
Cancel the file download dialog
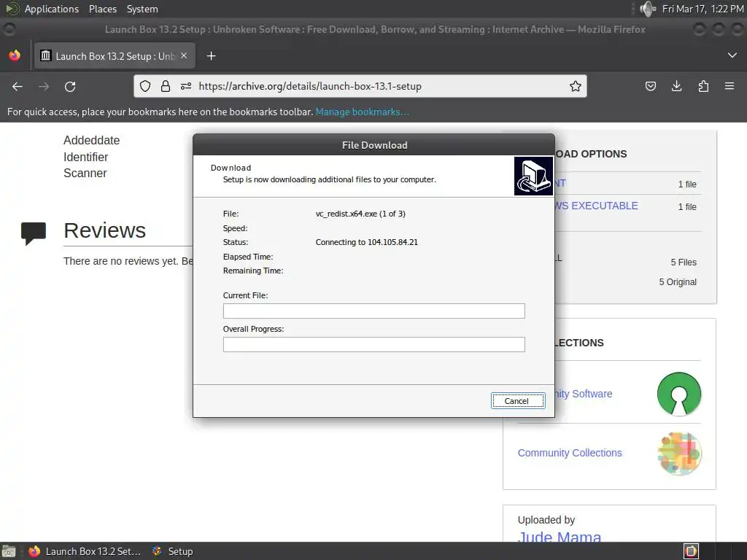pos(518,401)
